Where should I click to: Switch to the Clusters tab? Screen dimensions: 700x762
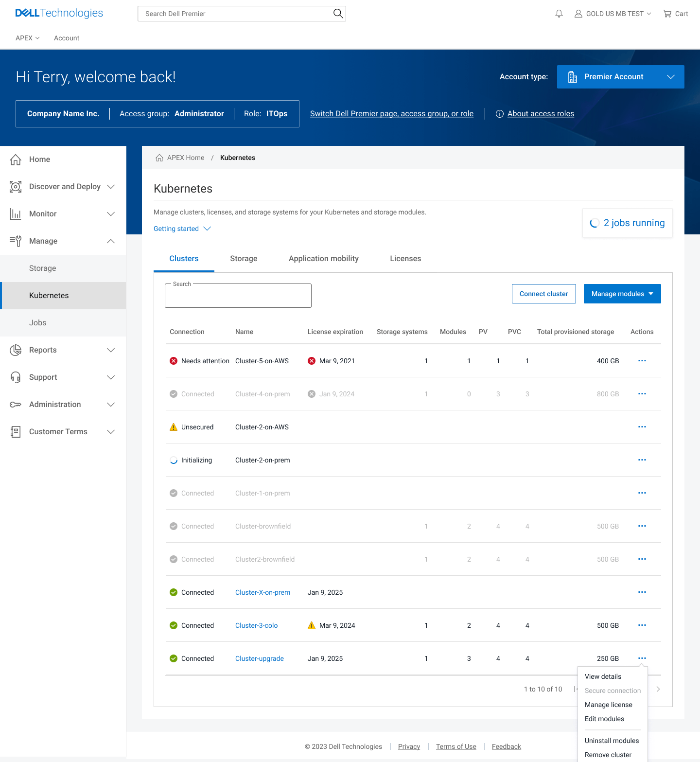[184, 259]
